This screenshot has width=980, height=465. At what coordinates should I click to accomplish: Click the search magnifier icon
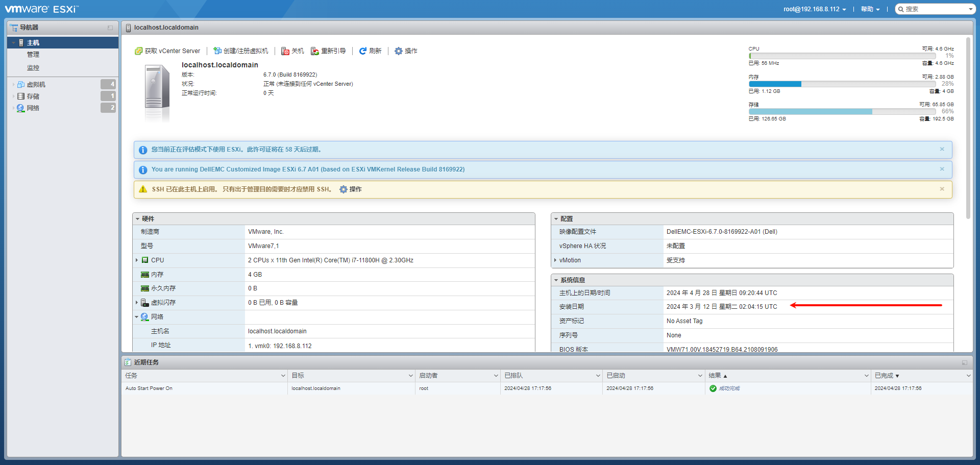901,9
